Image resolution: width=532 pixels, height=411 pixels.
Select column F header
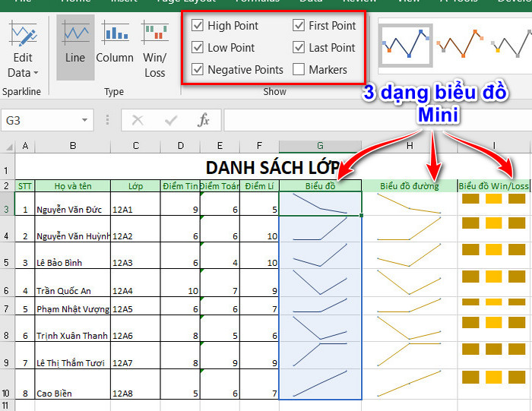(260, 146)
